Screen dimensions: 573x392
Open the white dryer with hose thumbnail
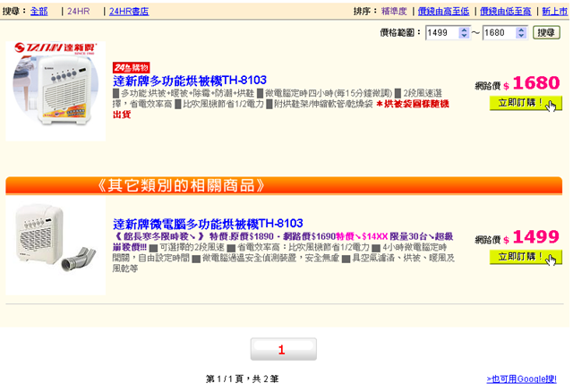tap(56, 245)
